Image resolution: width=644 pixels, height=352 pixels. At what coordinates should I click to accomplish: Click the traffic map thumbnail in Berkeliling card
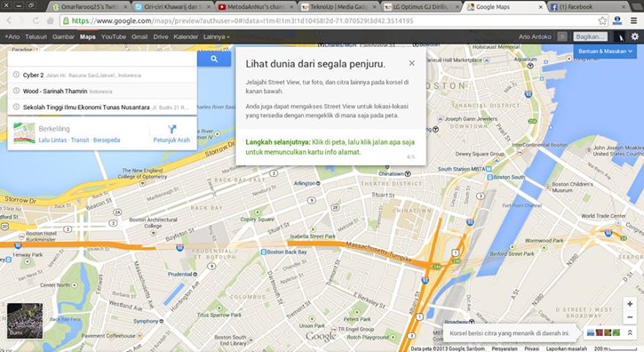coord(24,133)
